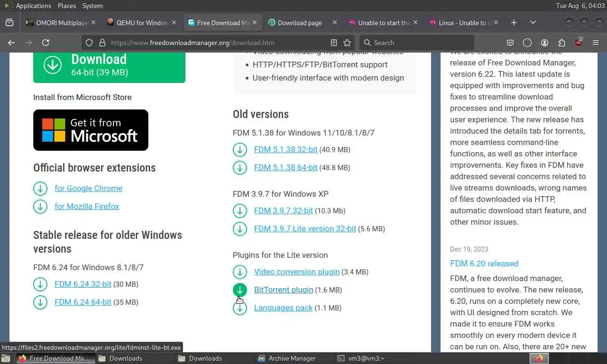Open the Places menu
This screenshot has height=364, width=607.
(x=66, y=6)
